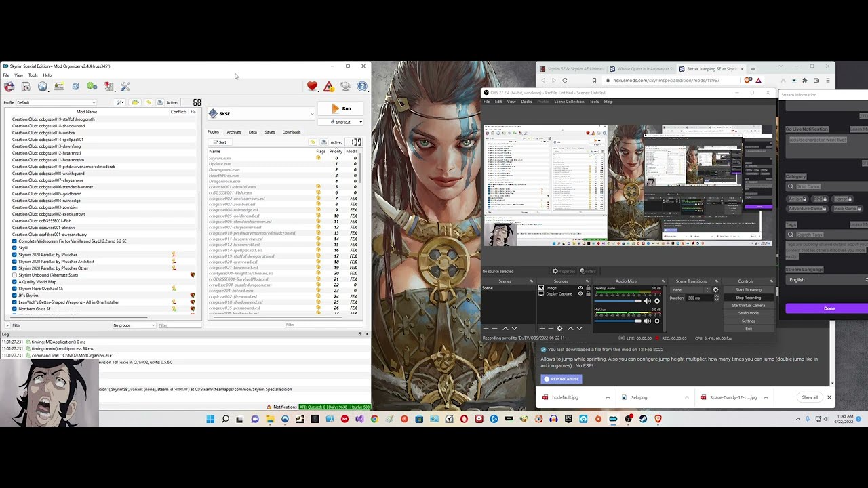Adjust Mic/Aux volume slider
This screenshot has width=868, height=488.
(x=616, y=321)
